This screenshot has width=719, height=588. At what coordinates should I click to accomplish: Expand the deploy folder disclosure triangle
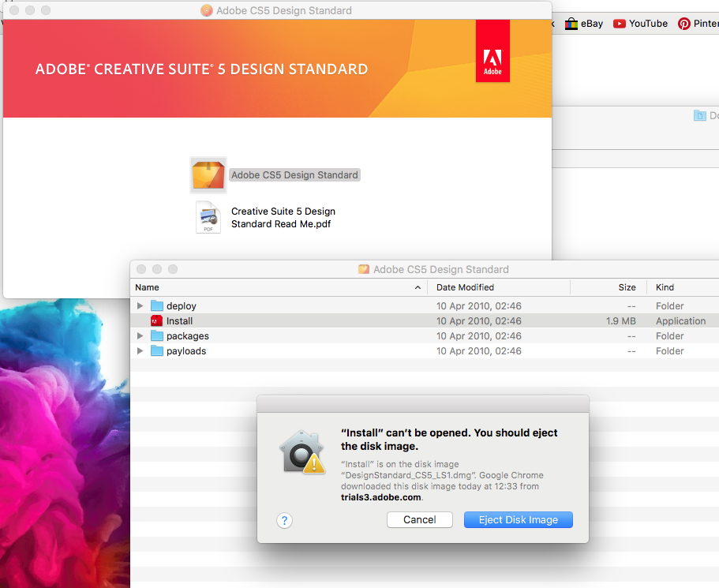coord(140,305)
